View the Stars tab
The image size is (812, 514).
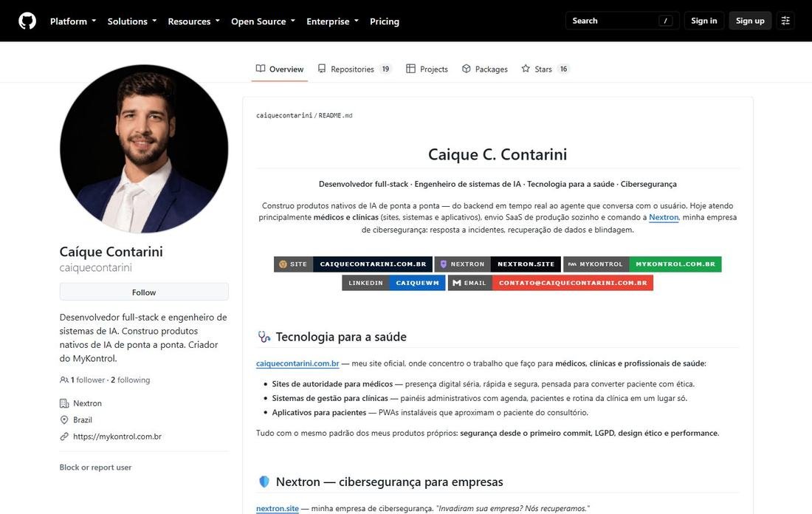pyautogui.click(x=546, y=69)
